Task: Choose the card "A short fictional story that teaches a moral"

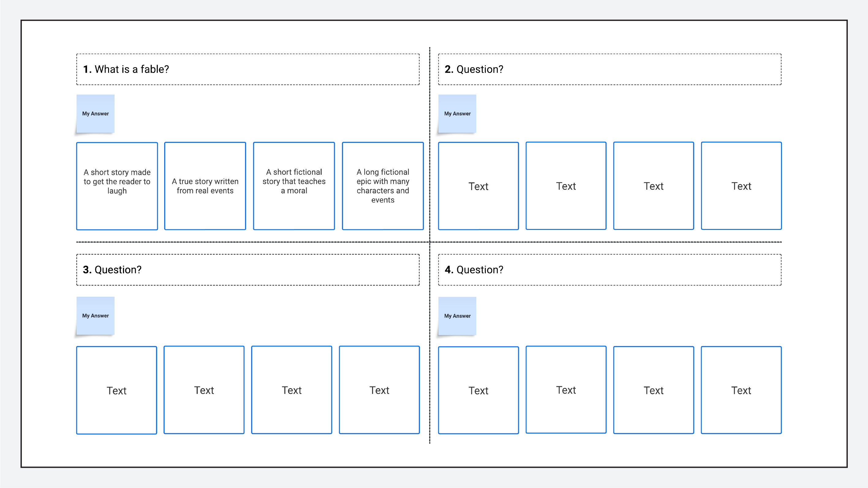Action: [x=294, y=186]
